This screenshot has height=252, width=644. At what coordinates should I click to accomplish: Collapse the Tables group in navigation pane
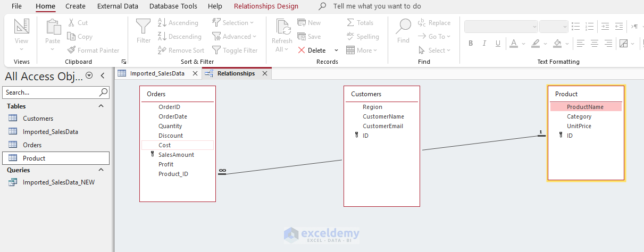[x=101, y=106]
